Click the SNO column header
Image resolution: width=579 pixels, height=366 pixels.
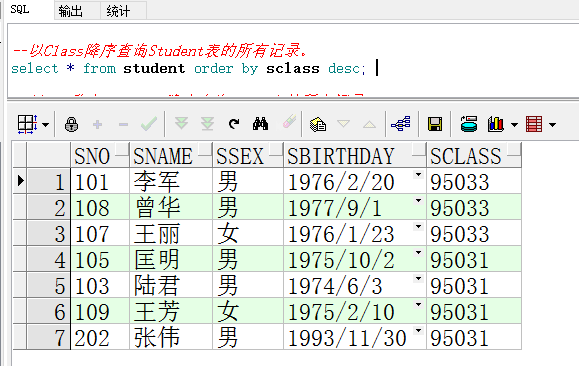(x=100, y=155)
